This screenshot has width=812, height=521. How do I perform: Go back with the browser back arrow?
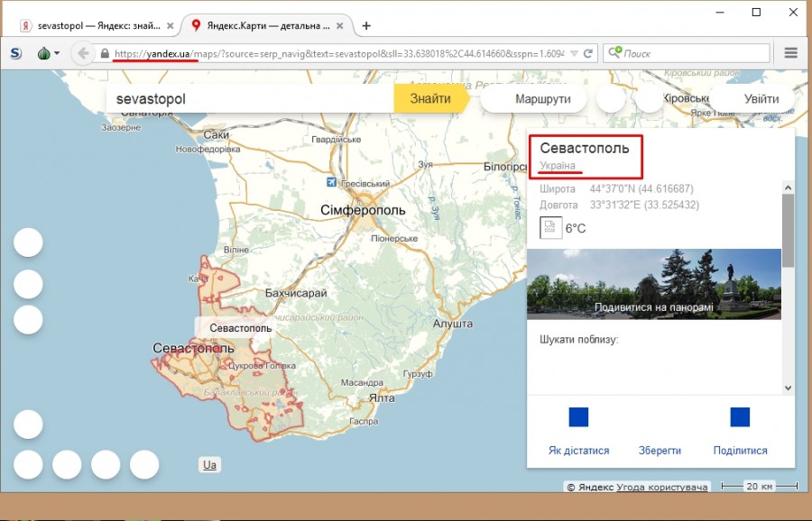pyautogui.click(x=82, y=53)
